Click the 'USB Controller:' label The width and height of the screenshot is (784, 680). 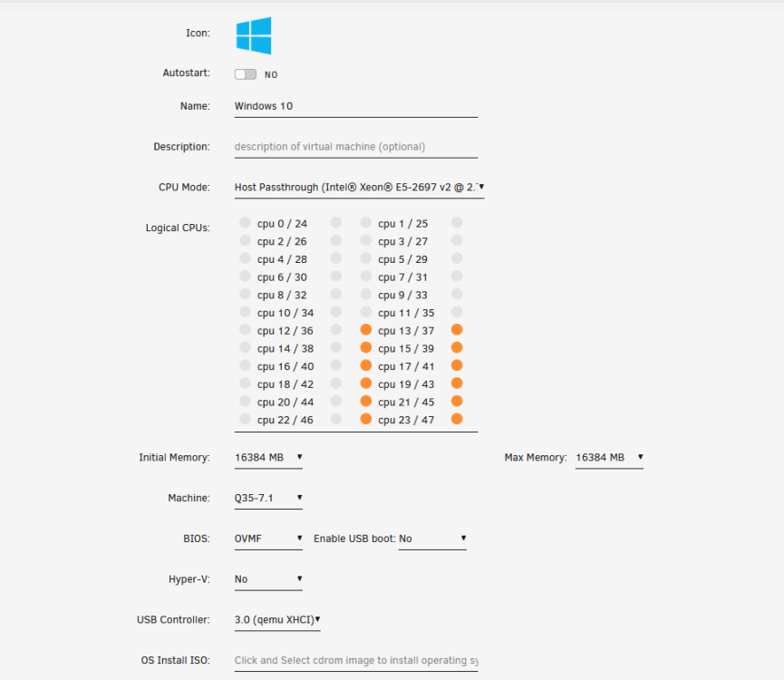[x=173, y=620]
